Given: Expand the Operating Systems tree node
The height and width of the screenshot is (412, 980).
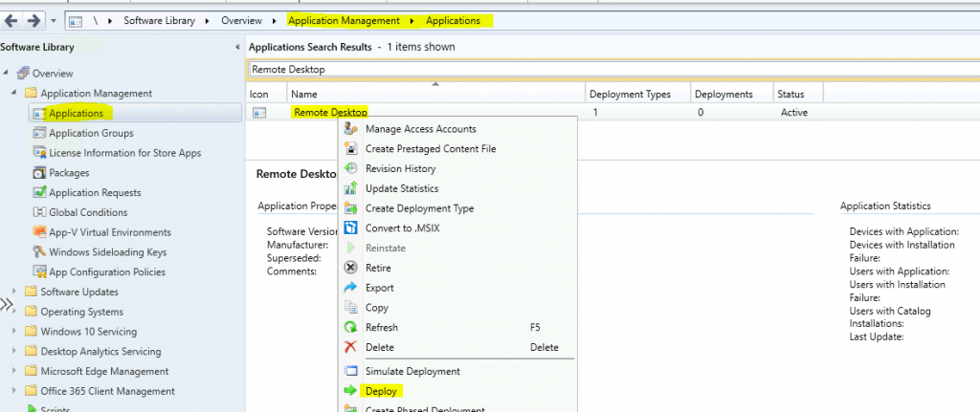Looking at the screenshot, I should point(14,312).
